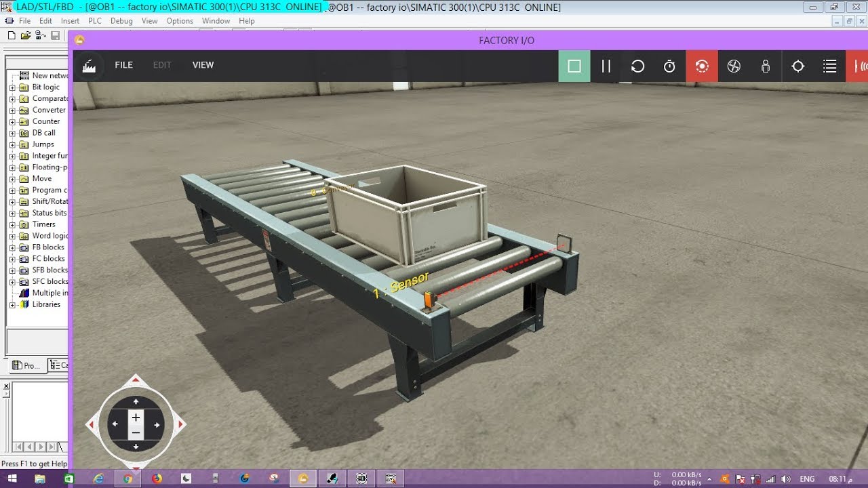The height and width of the screenshot is (488, 868).
Task: Toggle the orbit camera mode
Action: (702, 66)
